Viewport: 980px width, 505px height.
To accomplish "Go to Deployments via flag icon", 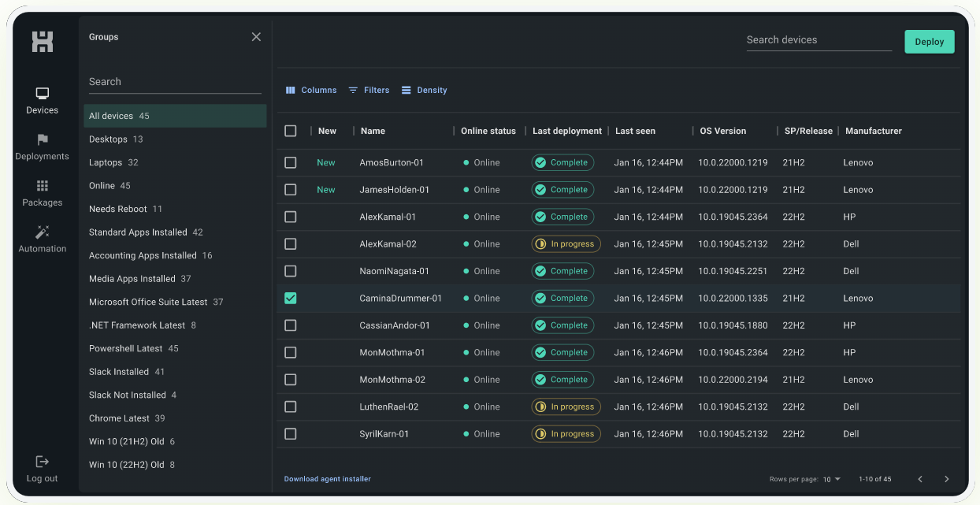I will pos(43,140).
